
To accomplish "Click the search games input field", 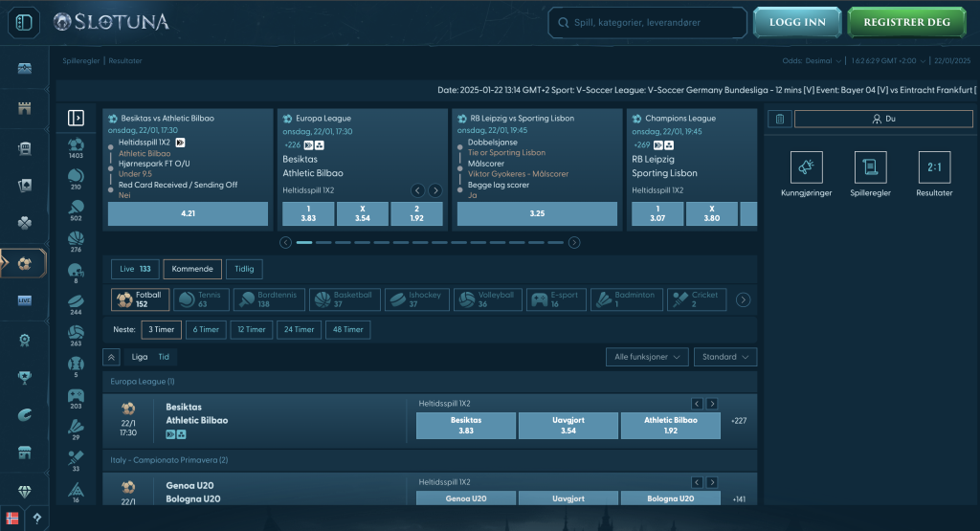I will coord(648,23).
